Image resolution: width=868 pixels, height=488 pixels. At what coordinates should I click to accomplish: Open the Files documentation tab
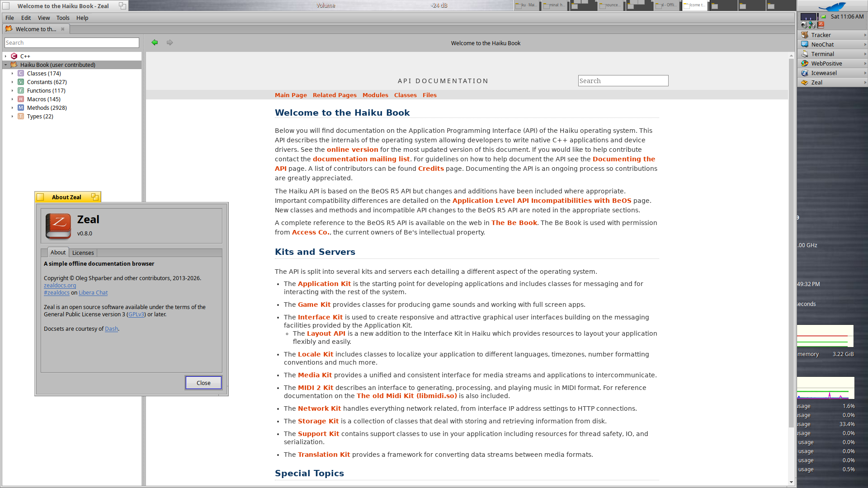click(x=429, y=95)
